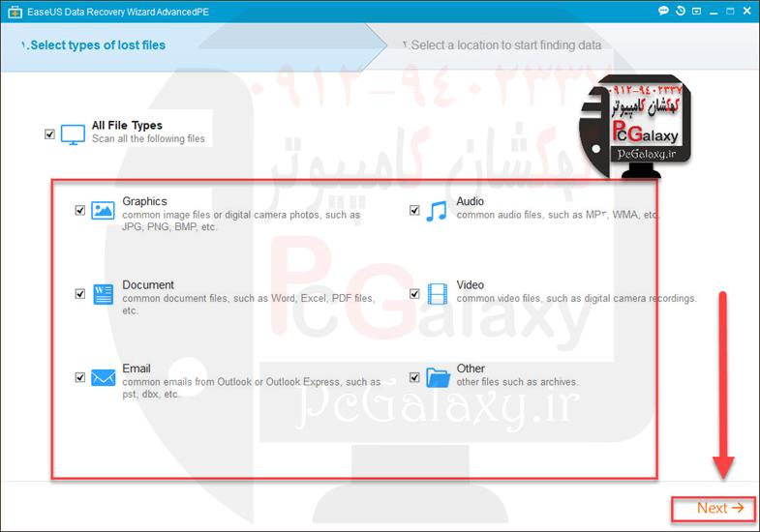
Task: Click the All File Types monitor icon
Action: 74,134
